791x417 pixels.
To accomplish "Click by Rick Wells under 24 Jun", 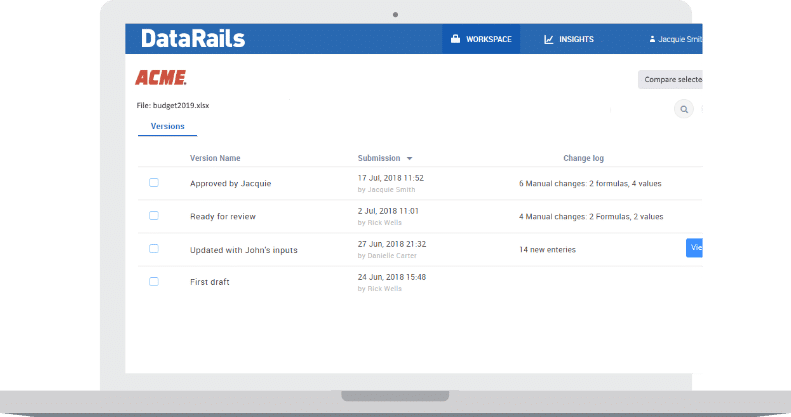I will point(380,288).
